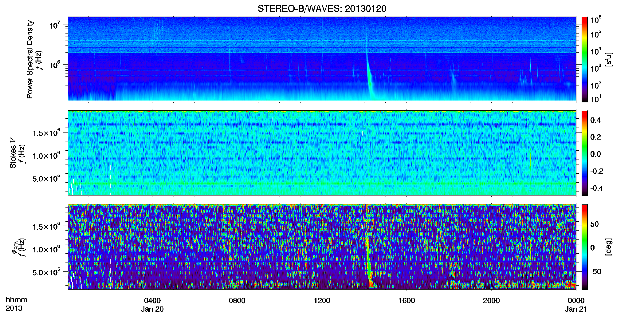Click the Power Spectral Density axis label
The height and width of the screenshot is (332, 644).
pyautogui.click(x=30, y=59)
